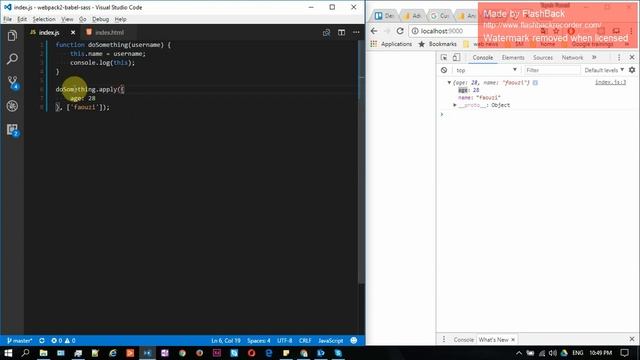Open the Debug view in activity bar
This screenshot has height=360, width=640.
coord(12,106)
